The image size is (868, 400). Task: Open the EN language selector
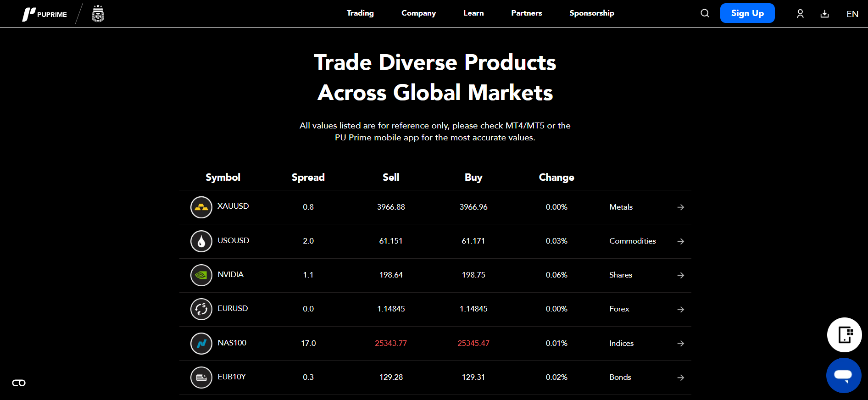pyautogui.click(x=852, y=14)
